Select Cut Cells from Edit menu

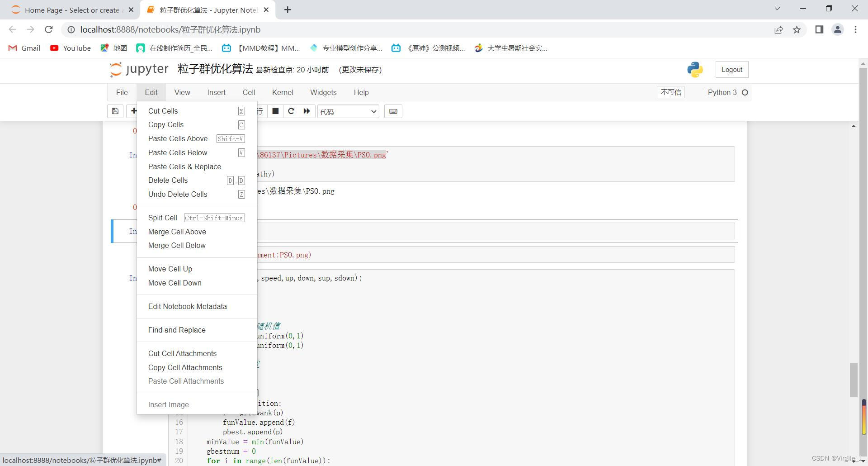coord(197,111)
